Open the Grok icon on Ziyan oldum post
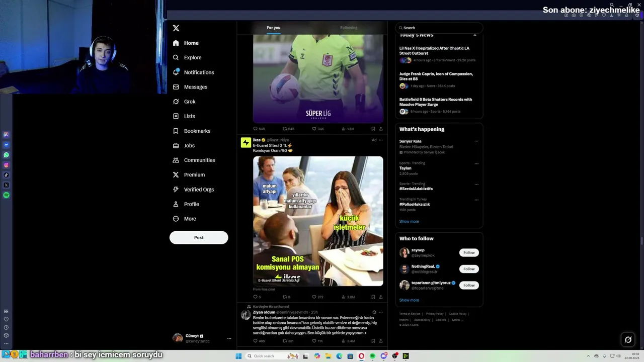The image size is (644, 362). pos(374,312)
